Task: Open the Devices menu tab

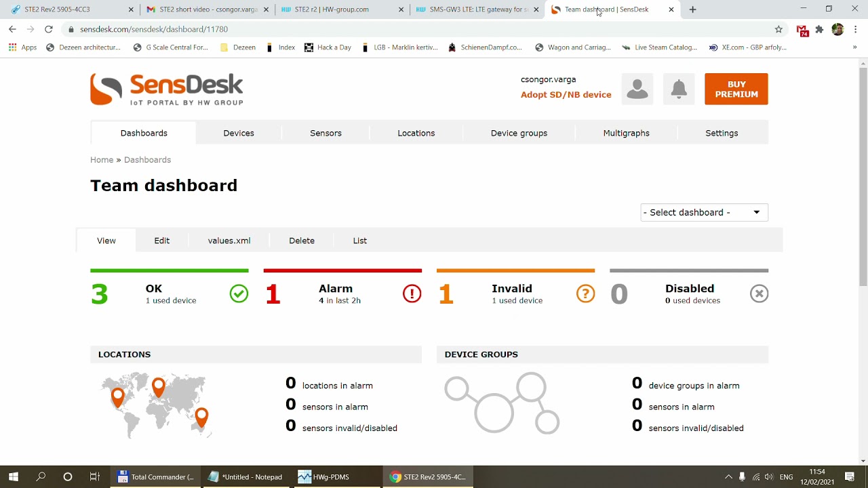Action: pos(239,133)
